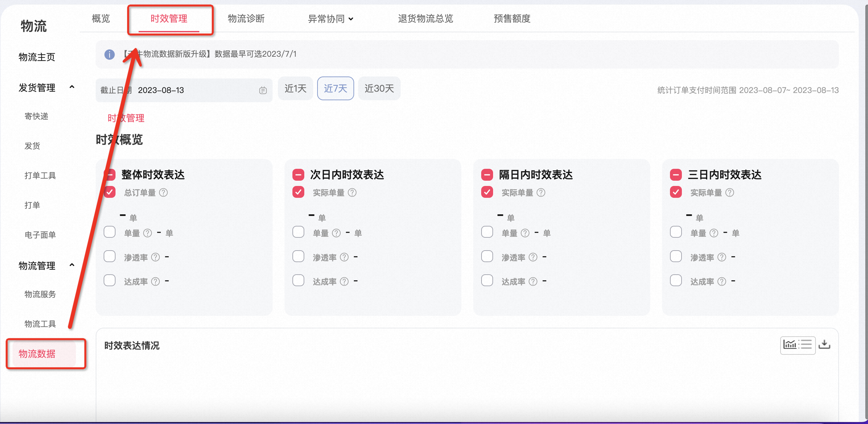Open 发货 in sidebar
The height and width of the screenshot is (424, 868).
click(32, 146)
